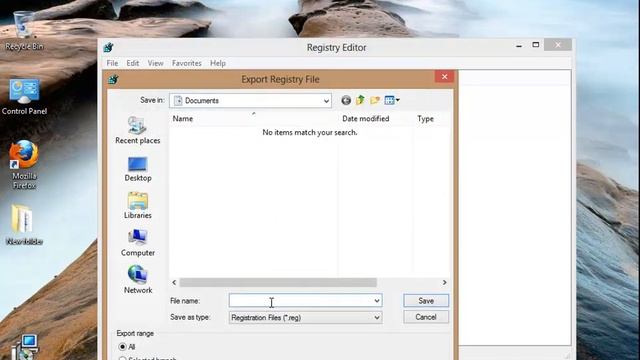Minimize the Registry Editor window

point(519,45)
